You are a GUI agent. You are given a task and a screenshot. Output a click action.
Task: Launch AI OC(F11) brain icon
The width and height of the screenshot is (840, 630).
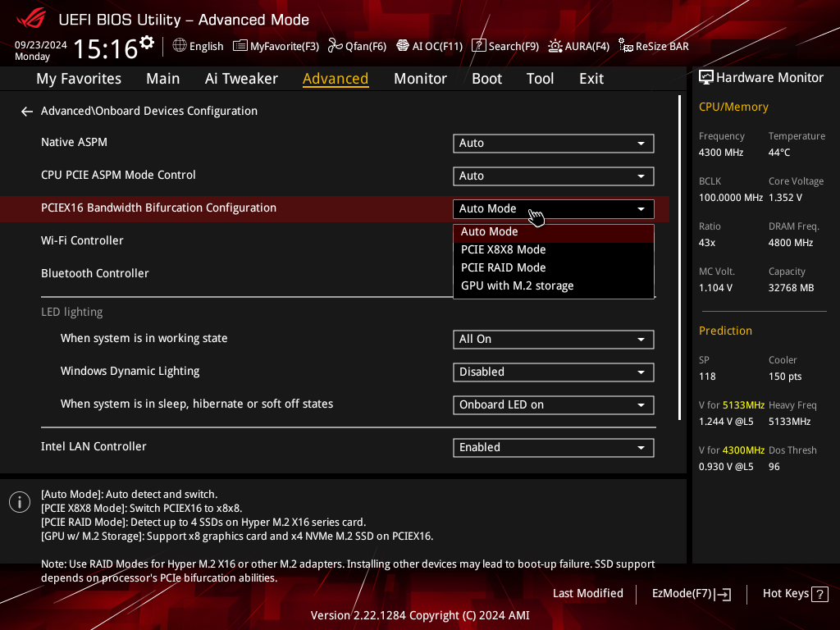pos(402,46)
